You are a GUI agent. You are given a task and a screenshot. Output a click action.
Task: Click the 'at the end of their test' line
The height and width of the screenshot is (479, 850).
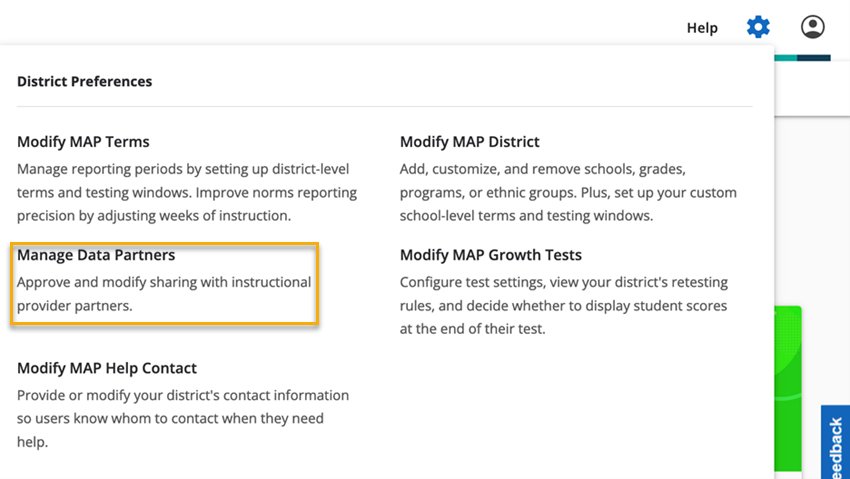(473, 329)
